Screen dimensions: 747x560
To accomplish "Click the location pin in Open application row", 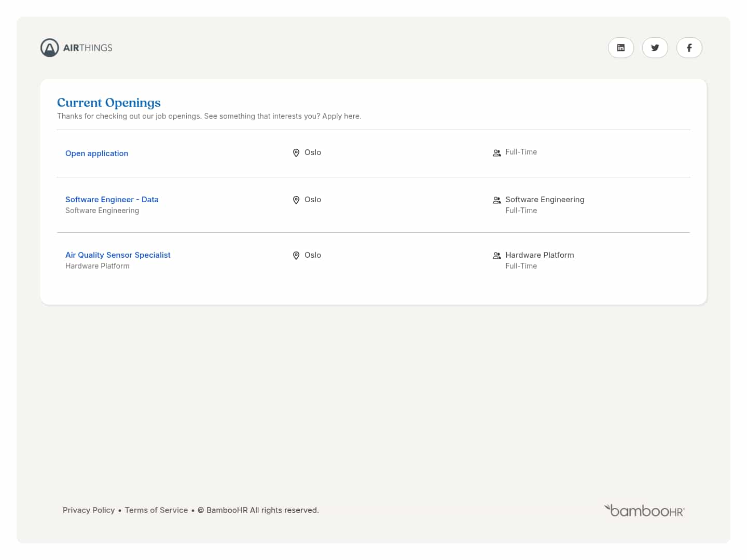I will tap(296, 153).
